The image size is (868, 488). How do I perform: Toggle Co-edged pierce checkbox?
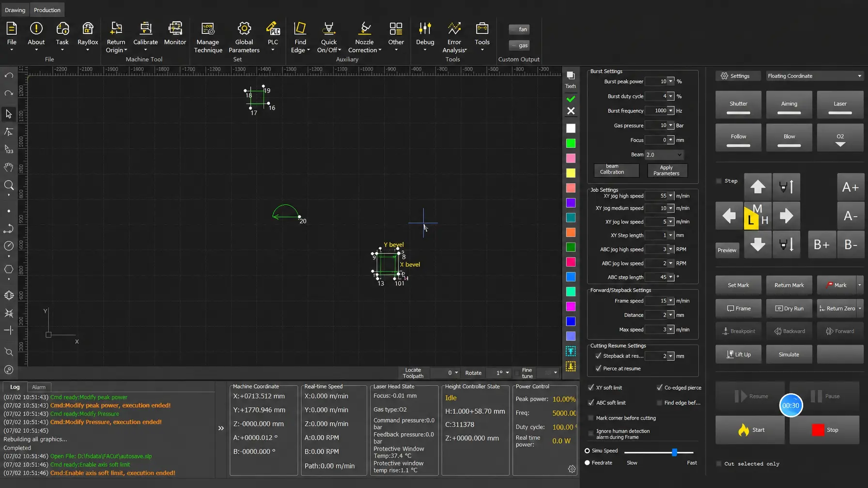tap(659, 387)
